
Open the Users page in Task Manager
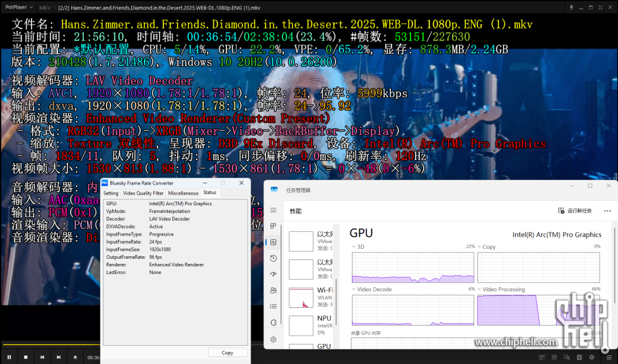(273, 290)
